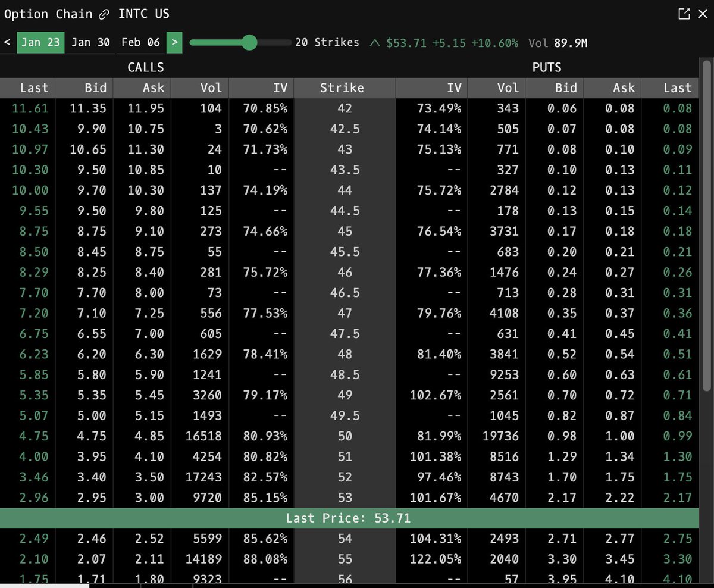The height and width of the screenshot is (588, 714).
Task: Select strike 50 row
Action: coord(349,436)
